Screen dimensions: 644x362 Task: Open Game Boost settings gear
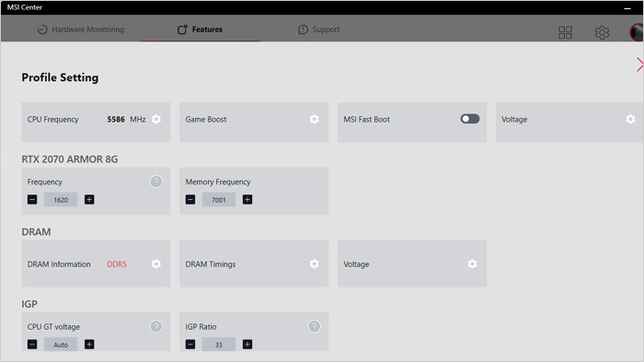tap(315, 120)
